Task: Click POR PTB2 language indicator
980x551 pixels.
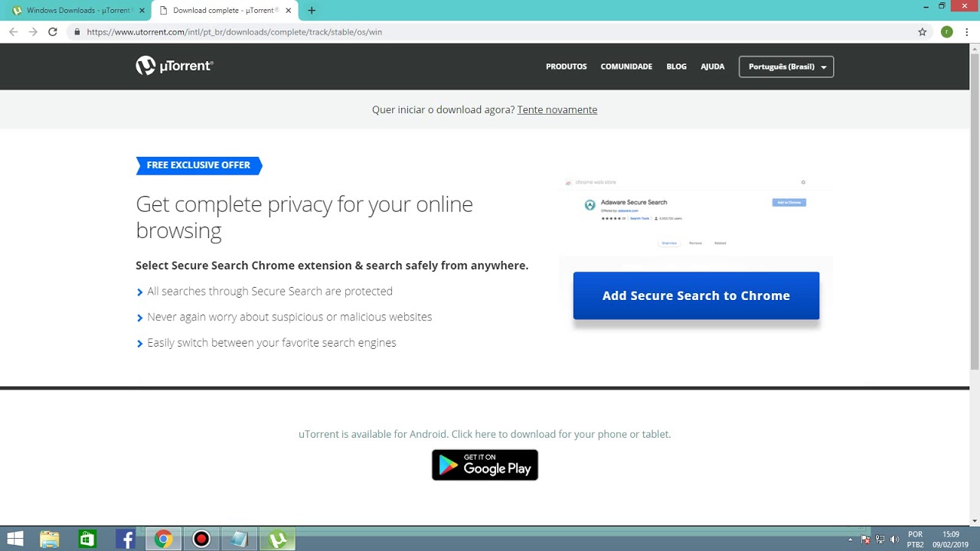Action: (915, 540)
